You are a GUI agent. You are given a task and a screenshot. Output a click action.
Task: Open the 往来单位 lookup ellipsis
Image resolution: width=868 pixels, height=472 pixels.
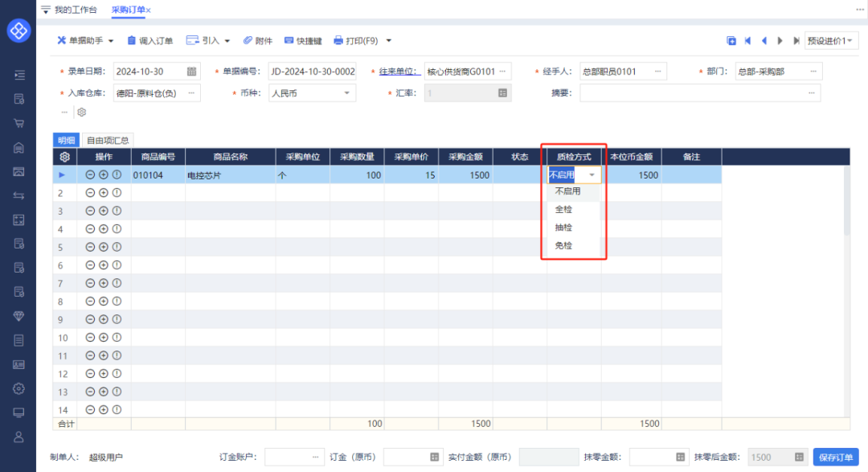502,72
